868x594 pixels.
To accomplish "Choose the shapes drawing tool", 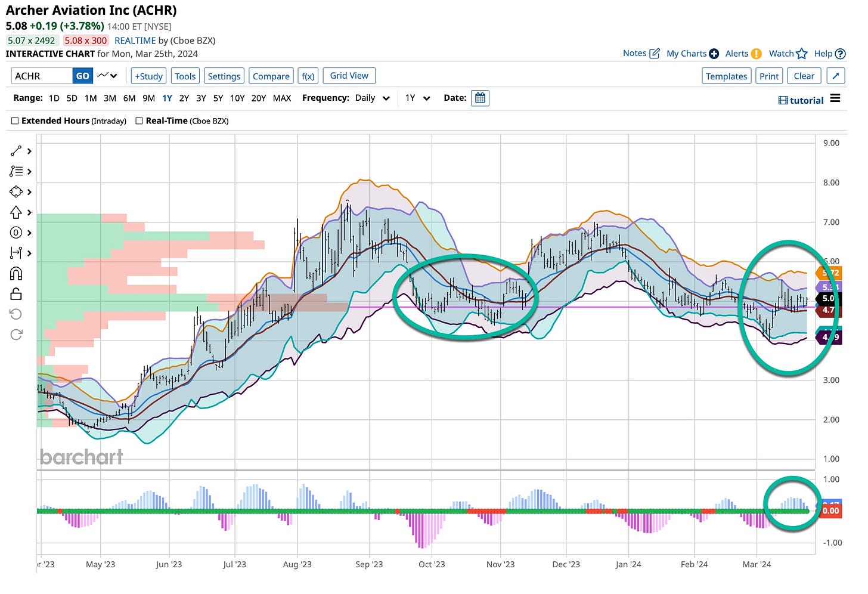I will (16, 191).
